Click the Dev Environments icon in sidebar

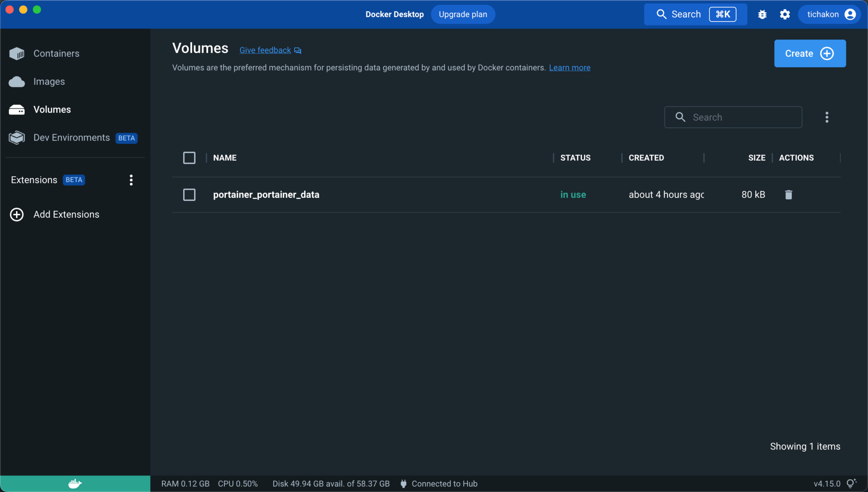tap(17, 138)
